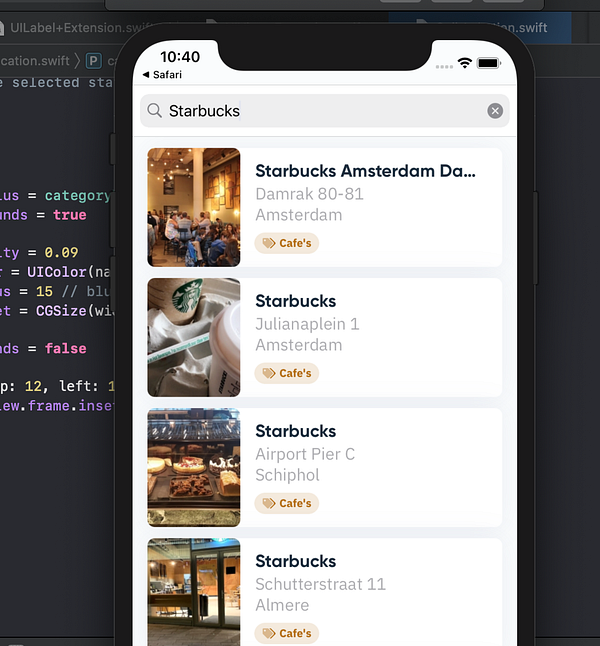Click Julianaplein Starbucks title

(x=295, y=301)
